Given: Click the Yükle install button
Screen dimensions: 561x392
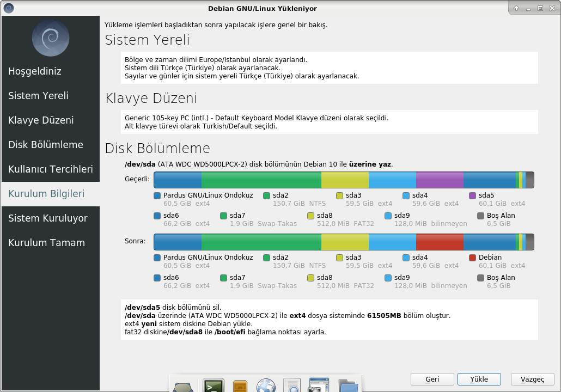Looking at the screenshot, I should (479, 379).
